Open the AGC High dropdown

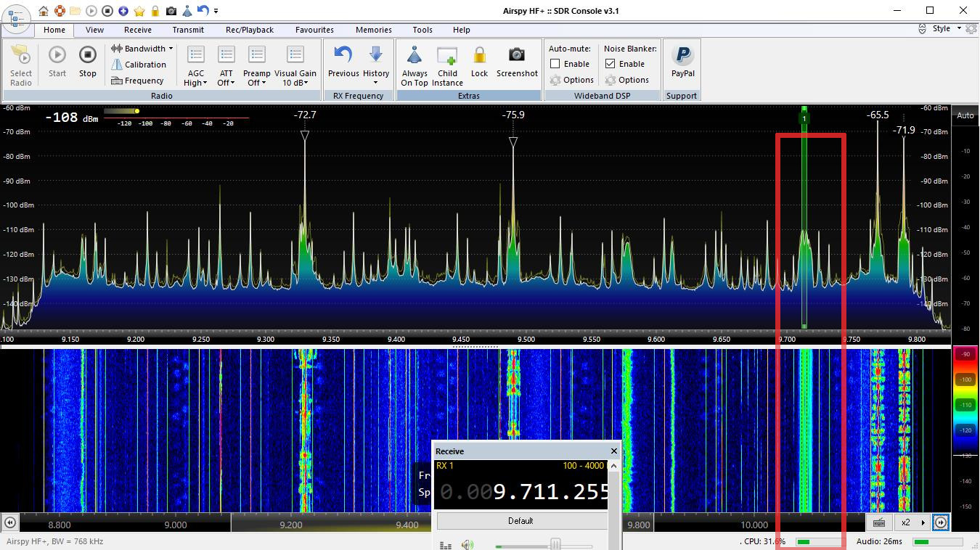tap(196, 65)
